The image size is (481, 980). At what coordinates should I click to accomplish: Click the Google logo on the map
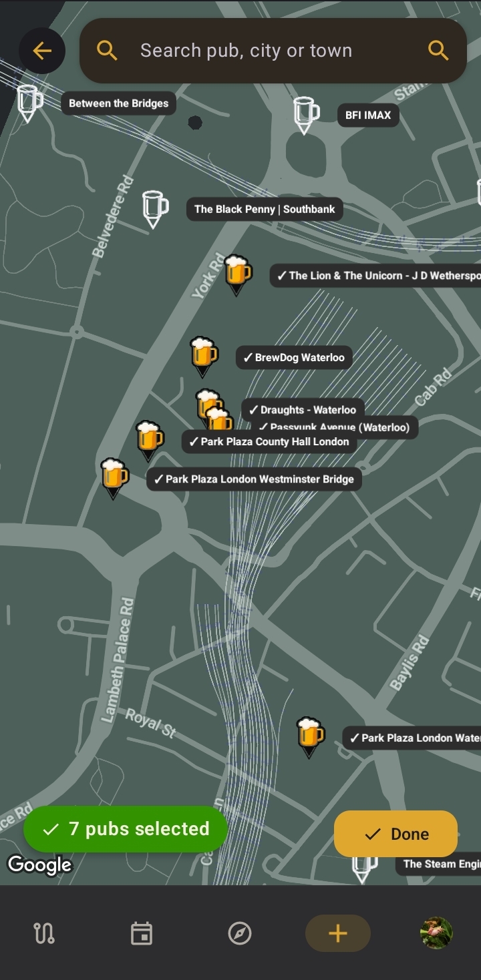(x=39, y=865)
